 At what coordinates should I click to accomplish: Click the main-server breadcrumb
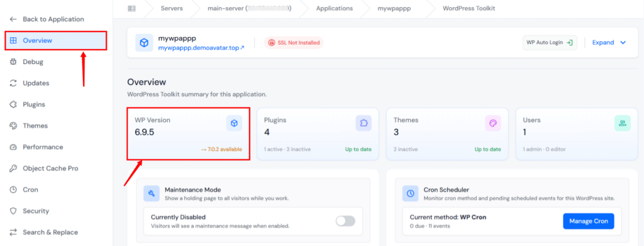250,8
